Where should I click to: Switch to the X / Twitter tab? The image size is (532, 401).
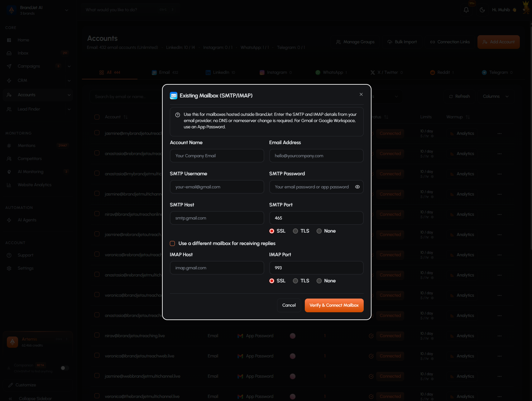386,73
